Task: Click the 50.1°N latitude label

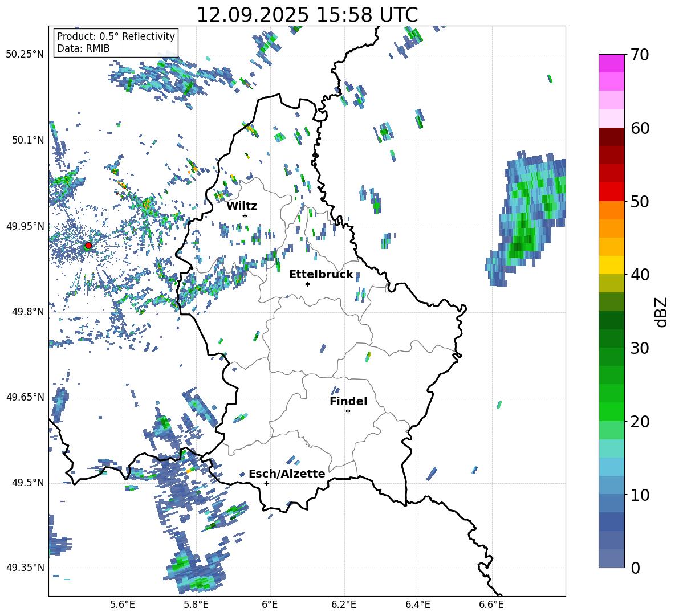Action: (27, 140)
